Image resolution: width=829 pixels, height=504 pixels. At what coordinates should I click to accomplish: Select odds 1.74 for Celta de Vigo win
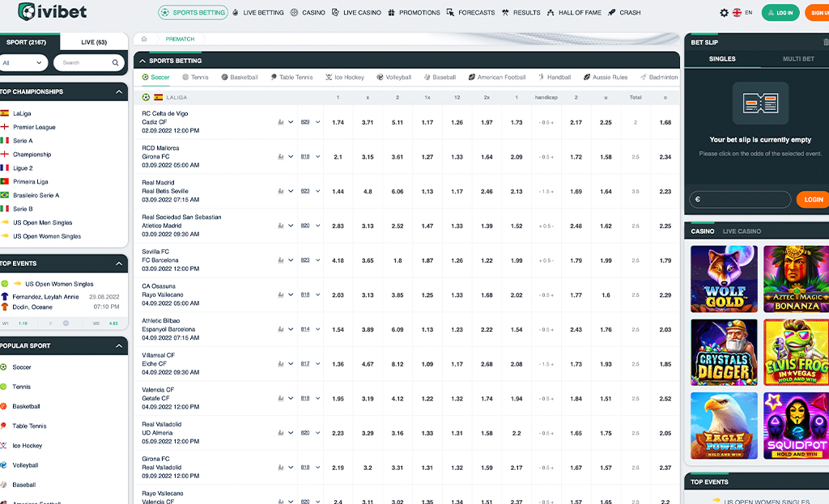click(338, 123)
